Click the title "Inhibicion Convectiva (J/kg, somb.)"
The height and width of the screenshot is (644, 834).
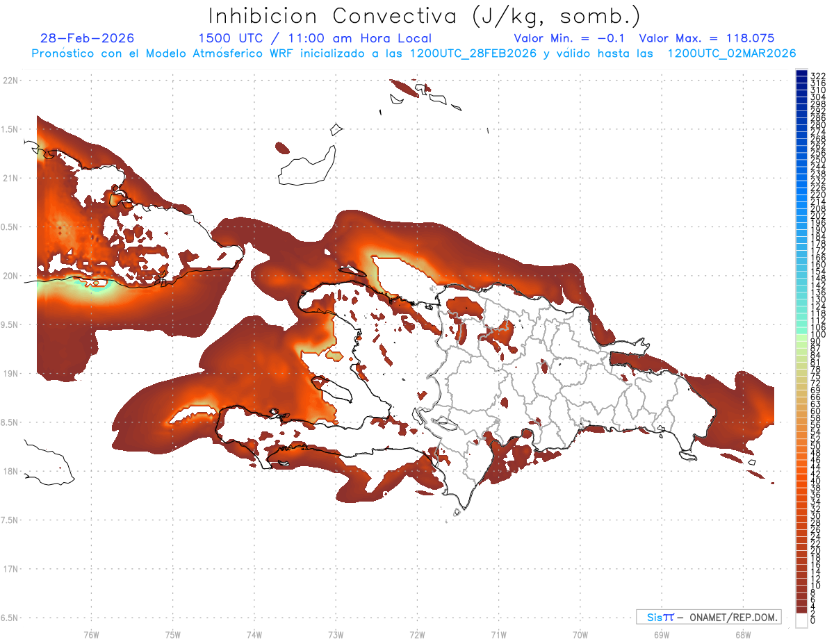point(424,17)
